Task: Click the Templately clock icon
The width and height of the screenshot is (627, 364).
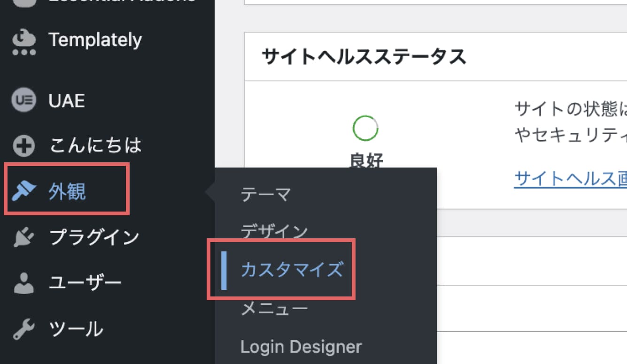Action: tap(23, 40)
